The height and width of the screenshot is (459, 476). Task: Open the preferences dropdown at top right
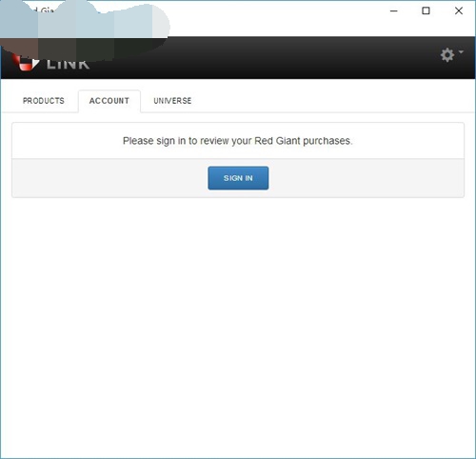[451, 55]
